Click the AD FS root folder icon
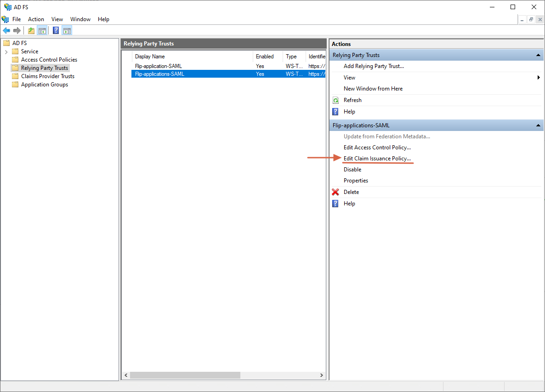This screenshot has height=392, width=545. click(x=6, y=43)
